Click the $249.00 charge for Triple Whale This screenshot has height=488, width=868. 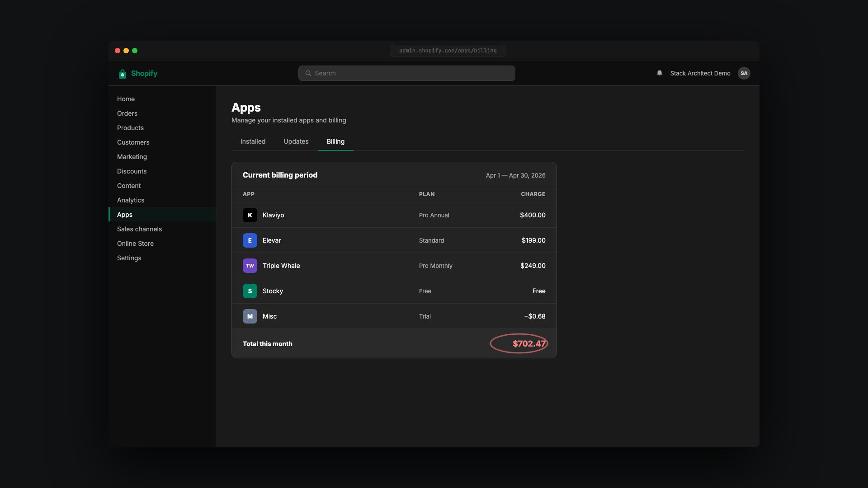[x=533, y=266]
